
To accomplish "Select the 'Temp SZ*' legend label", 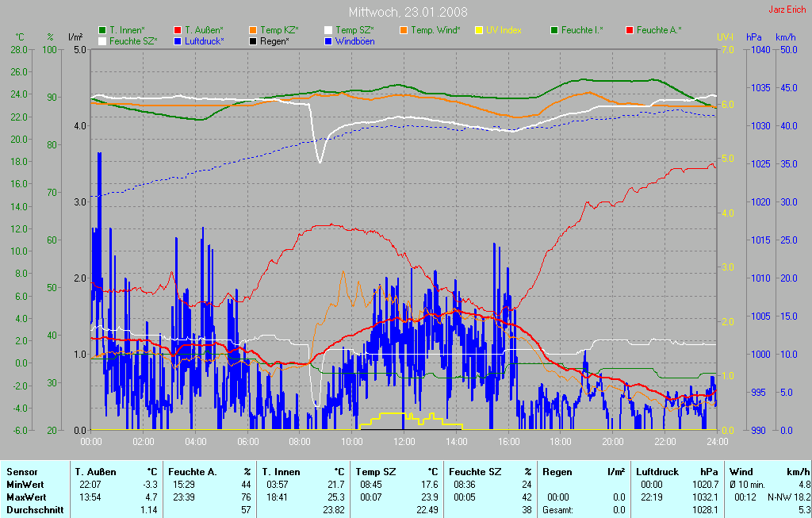I will pyautogui.click(x=354, y=31).
